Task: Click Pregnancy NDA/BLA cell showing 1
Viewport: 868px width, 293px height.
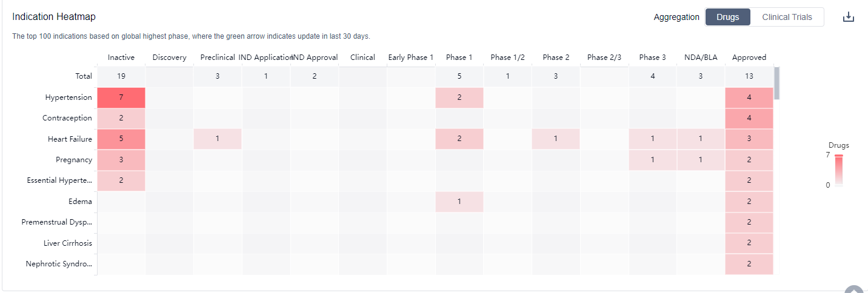Action: click(x=700, y=160)
